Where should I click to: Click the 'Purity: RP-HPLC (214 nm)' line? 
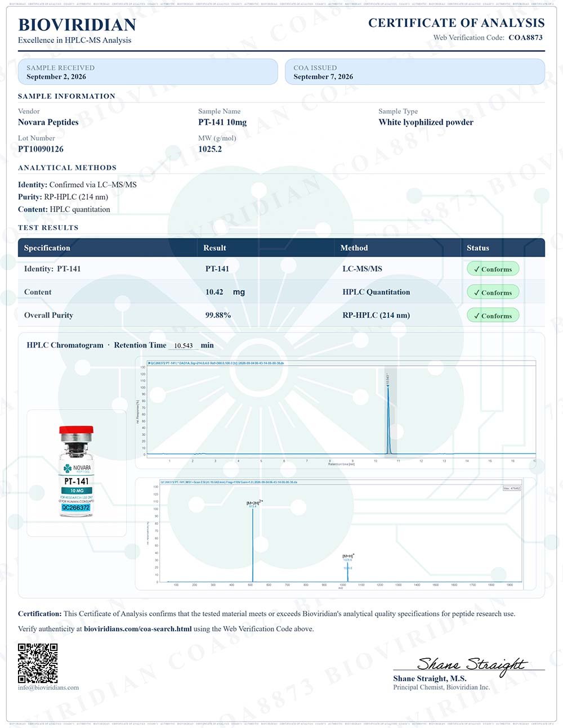[63, 197]
